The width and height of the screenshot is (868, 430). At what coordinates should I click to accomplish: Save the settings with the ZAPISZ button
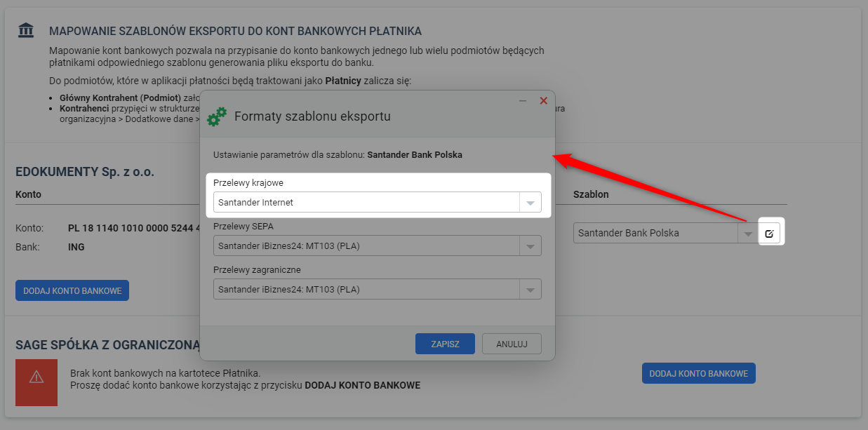pos(445,344)
